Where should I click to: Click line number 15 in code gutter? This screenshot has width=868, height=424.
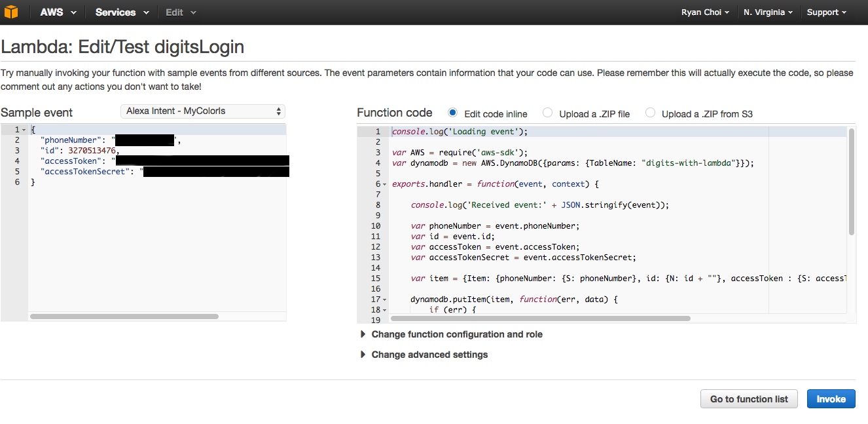(376, 279)
